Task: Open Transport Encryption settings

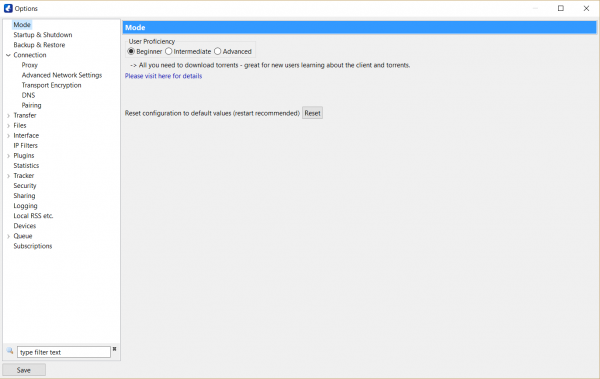Action: coord(52,85)
